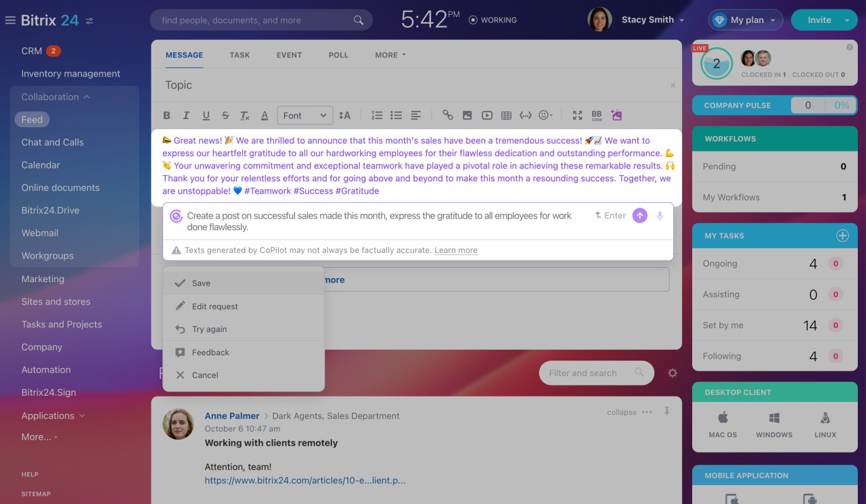The width and height of the screenshot is (866, 504).
Task: Open the bitrix24.com article link
Action: (305, 480)
